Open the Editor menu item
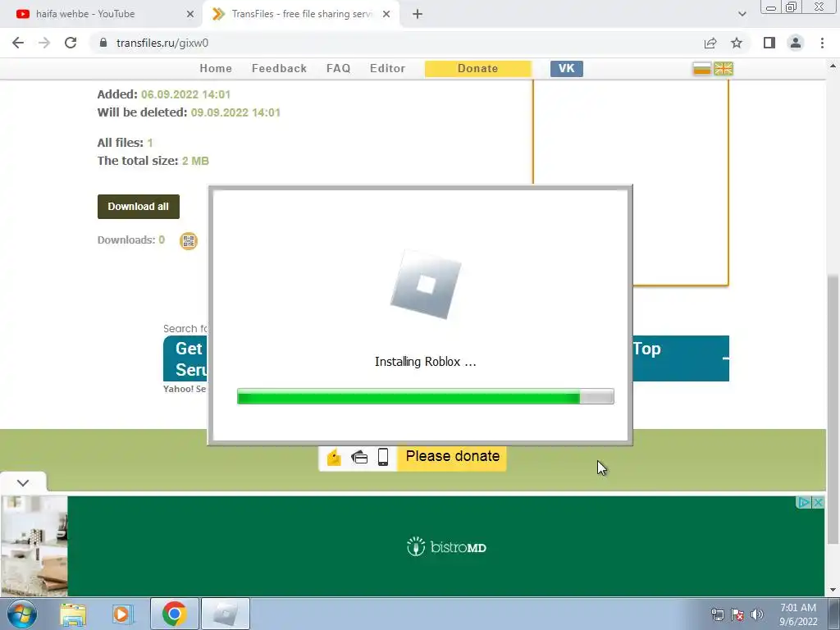Image resolution: width=840 pixels, height=630 pixels. [x=387, y=69]
